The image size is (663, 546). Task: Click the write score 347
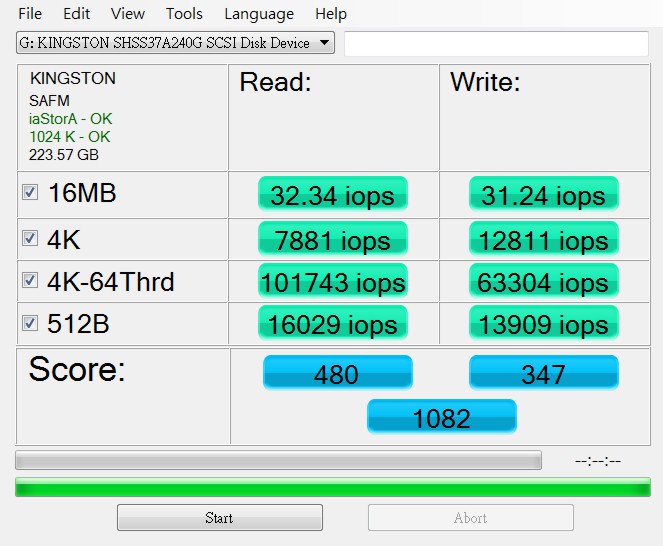tap(544, 373)
